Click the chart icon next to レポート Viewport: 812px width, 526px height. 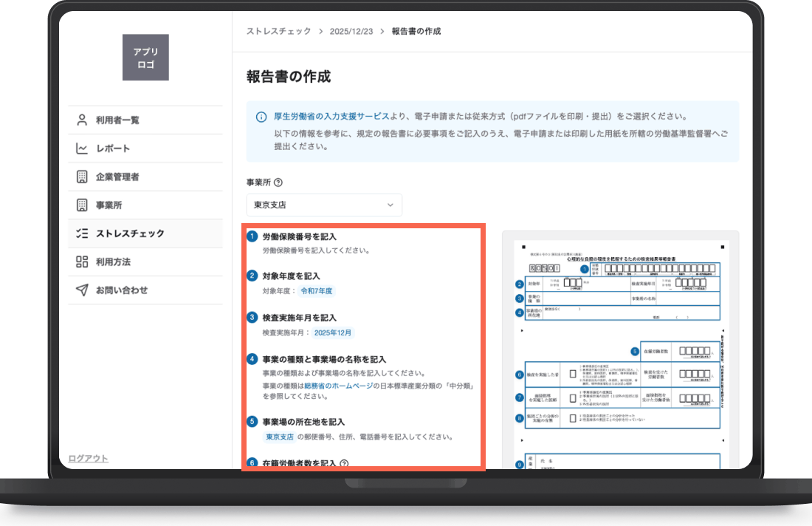[82, 148]
